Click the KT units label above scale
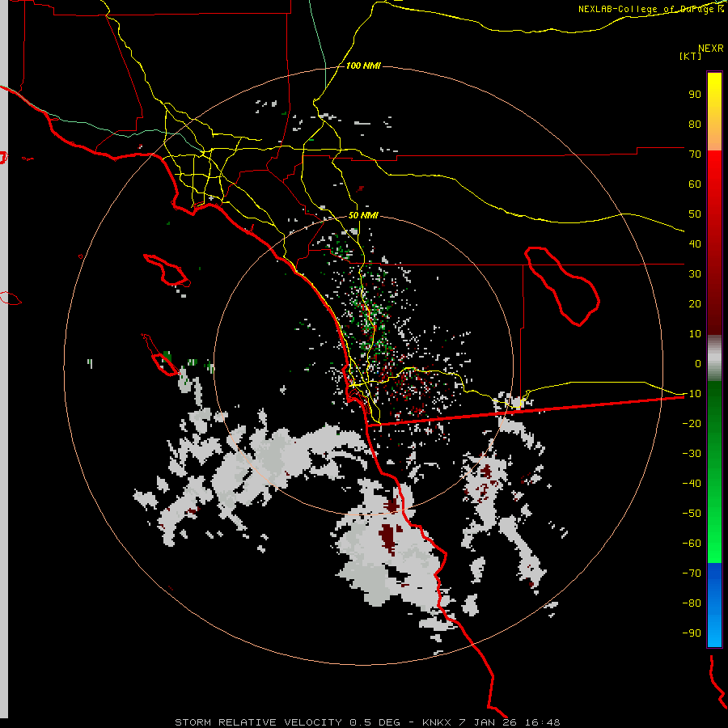Image resolution: width=728 pixels, height=728 pixels. (x=690, y=56)
